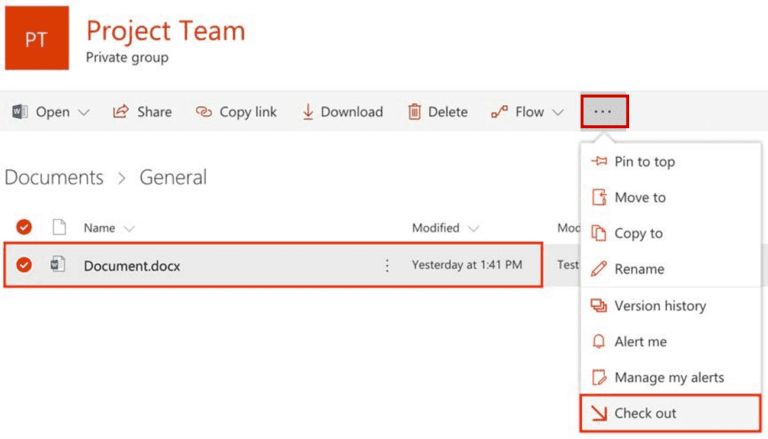The image size is (768, 439).
Task: Open the Project Team site title link
Action: point(166,31)
